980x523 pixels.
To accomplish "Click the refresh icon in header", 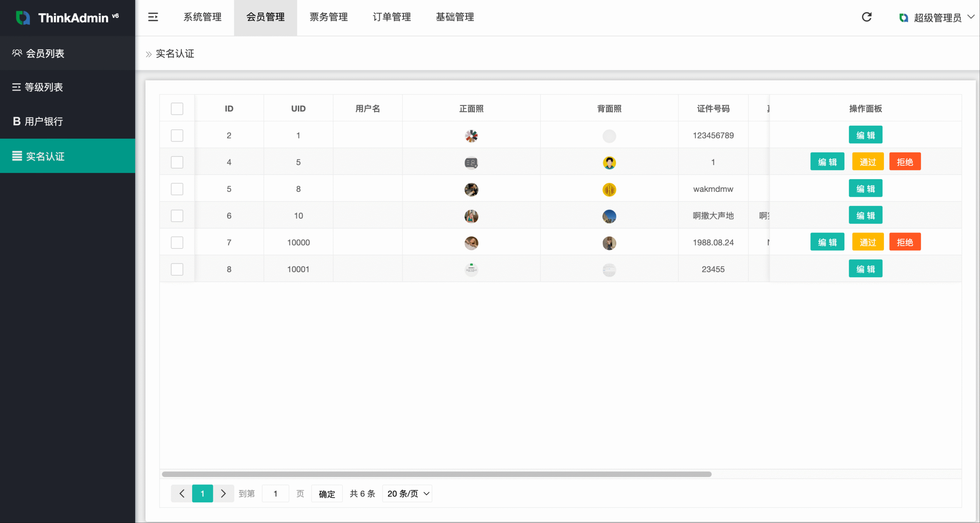I will [867, 17].
